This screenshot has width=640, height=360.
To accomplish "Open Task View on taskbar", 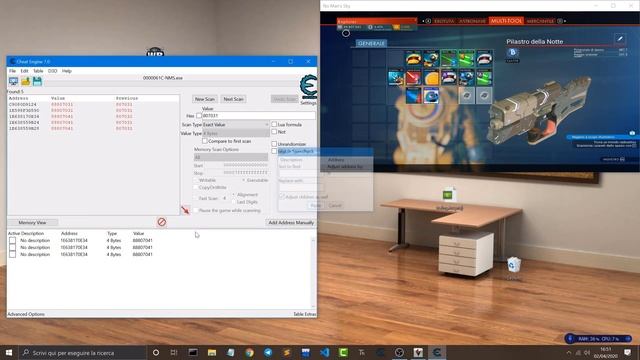I will [x=174, y=352].
